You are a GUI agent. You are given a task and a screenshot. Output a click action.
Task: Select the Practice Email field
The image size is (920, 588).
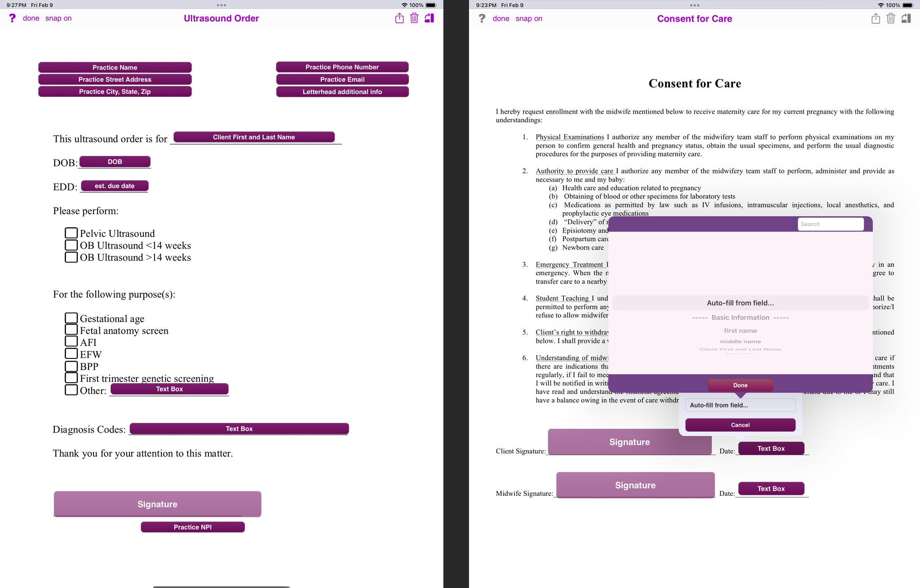[342, 80]
